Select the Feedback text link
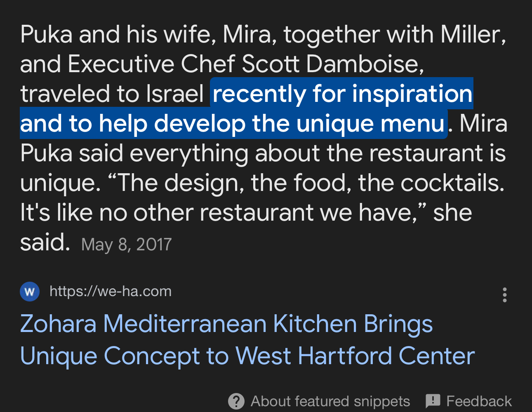Screen dimensions: 532x412 click(x=479, y=401)
